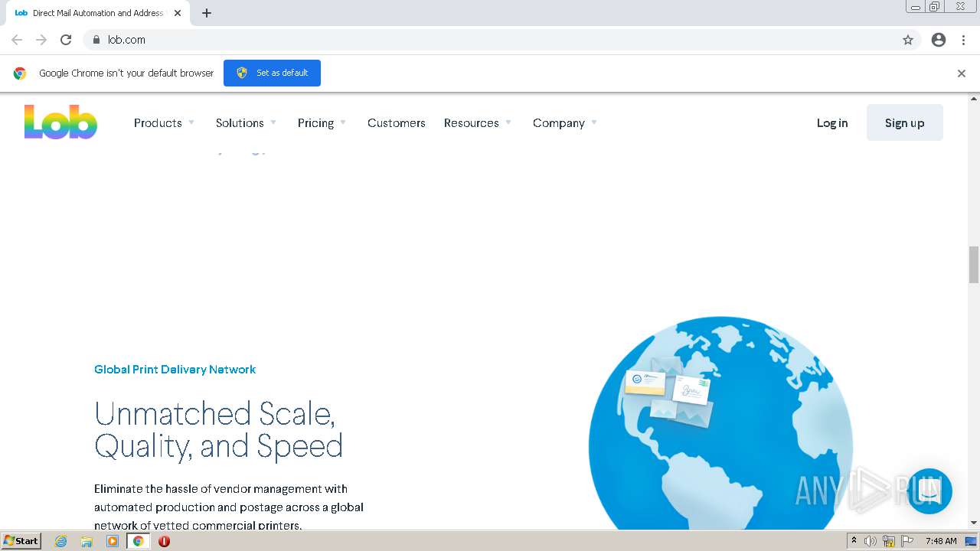980x551 pixels.
Task: Open a new browser tab
Action: pyautogui.click(x=207, y=13)
